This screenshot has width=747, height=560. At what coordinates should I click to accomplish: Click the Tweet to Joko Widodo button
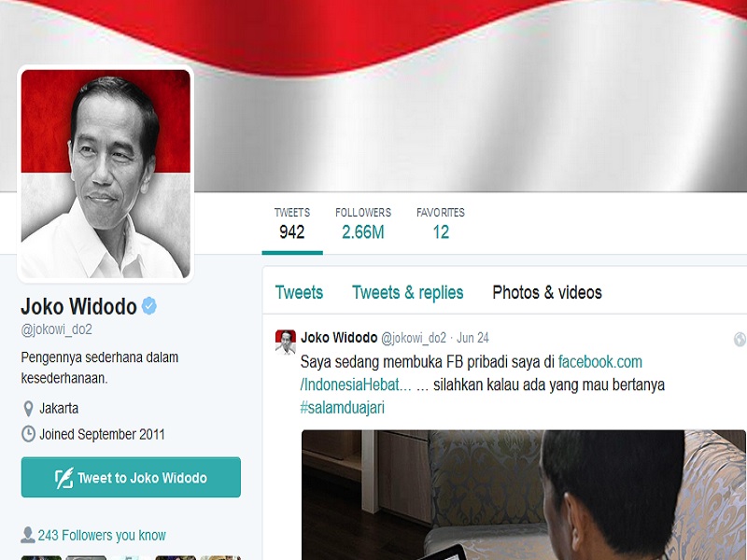coord(131,477)
